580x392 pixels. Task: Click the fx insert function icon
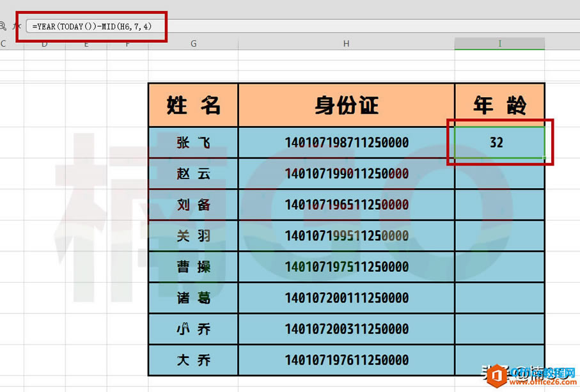pyautogui.click(x=17, y=26)
